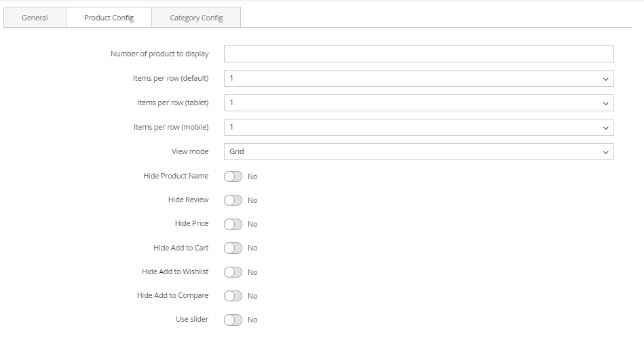Turn on Hide Price switch
This screenshot has height=338, width=644.
(233, 224)
